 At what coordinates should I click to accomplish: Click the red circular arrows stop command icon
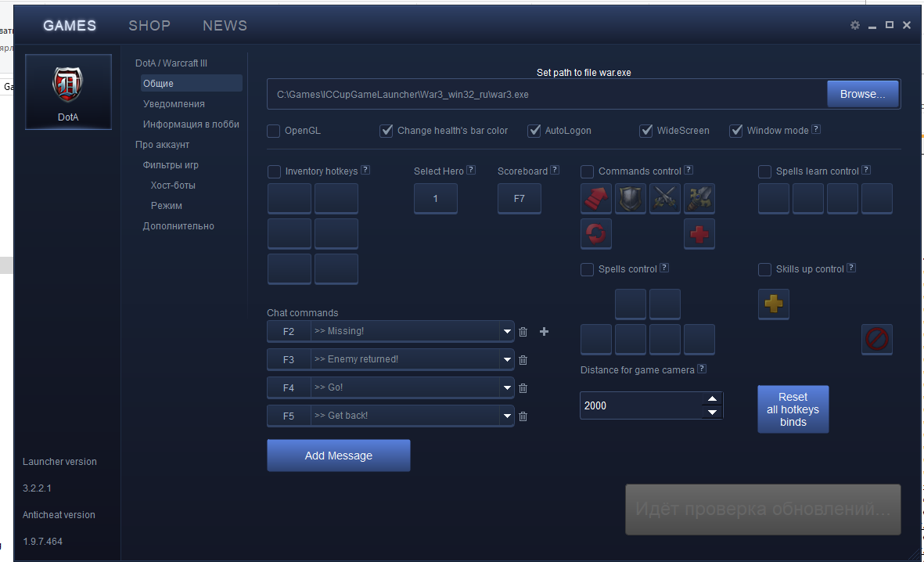click(595, 233)
